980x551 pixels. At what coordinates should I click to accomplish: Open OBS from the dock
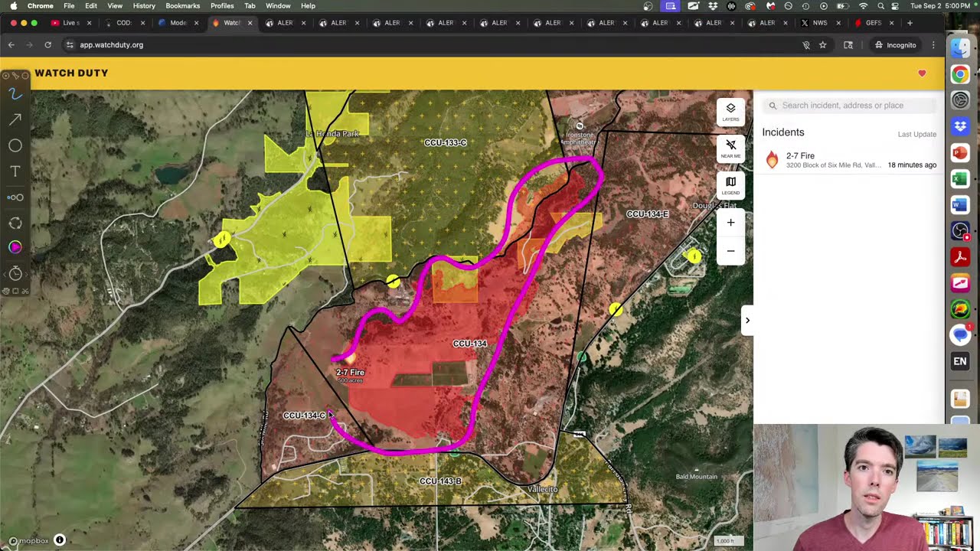coord(960,231)
